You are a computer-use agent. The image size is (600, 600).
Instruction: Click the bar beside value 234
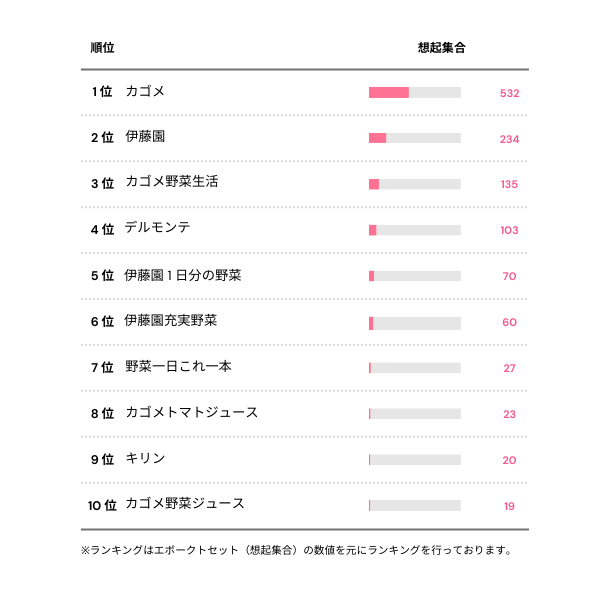click(x=415, y=138)
